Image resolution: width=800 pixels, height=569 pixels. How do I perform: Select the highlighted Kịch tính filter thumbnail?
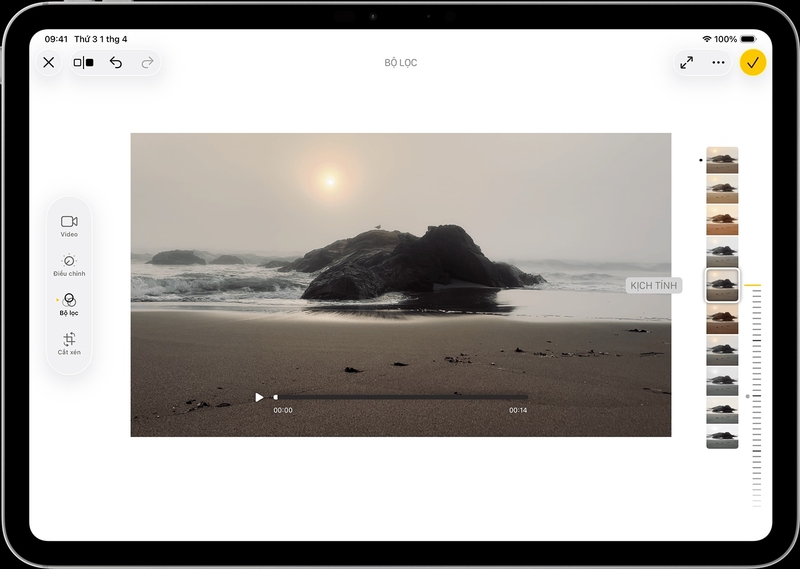722,285
